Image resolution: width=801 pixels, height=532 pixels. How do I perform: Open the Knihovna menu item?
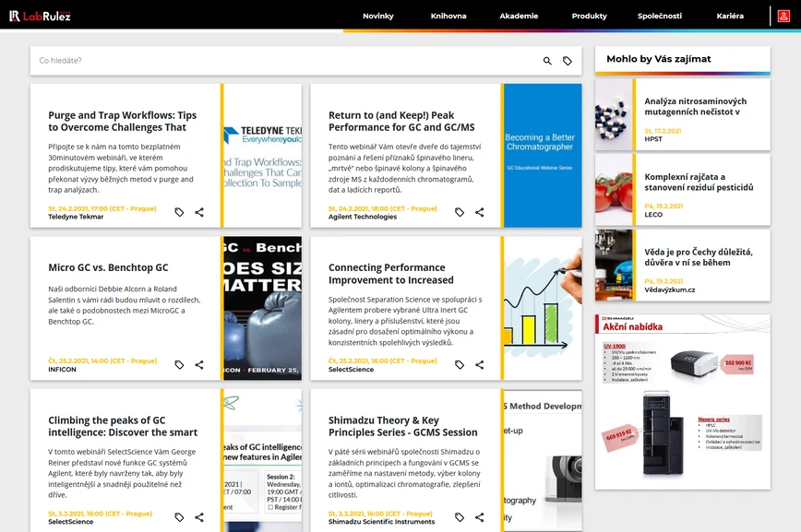(448, 16)
